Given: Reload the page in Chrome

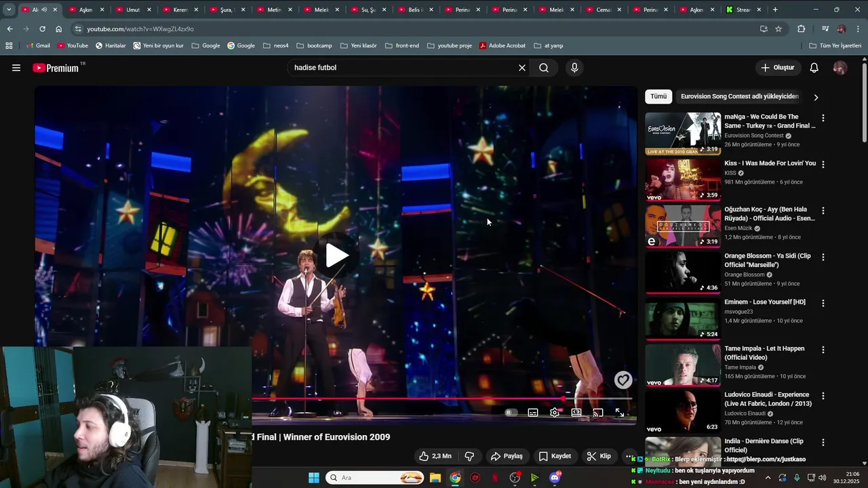Looking at the screenshot, I should (42, 29).
